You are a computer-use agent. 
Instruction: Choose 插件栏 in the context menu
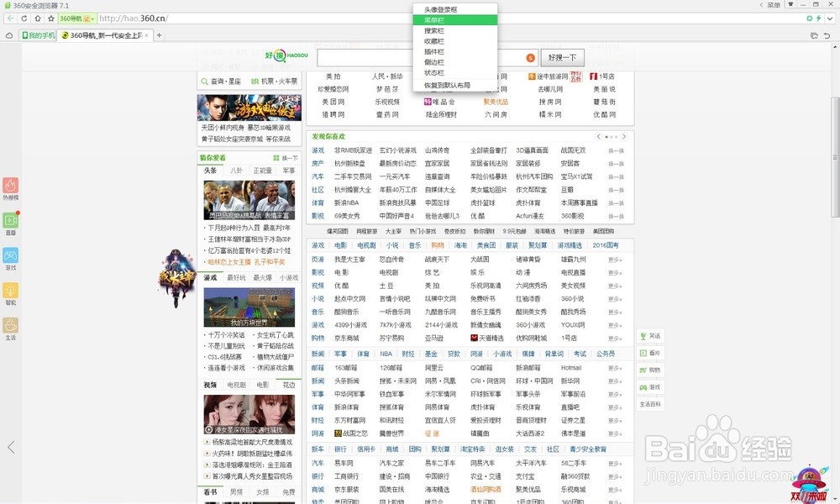point(455,52)
